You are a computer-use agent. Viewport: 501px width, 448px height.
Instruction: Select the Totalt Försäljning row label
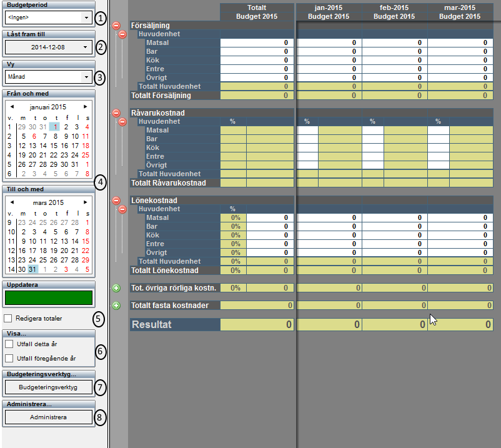tap(161, 96)
